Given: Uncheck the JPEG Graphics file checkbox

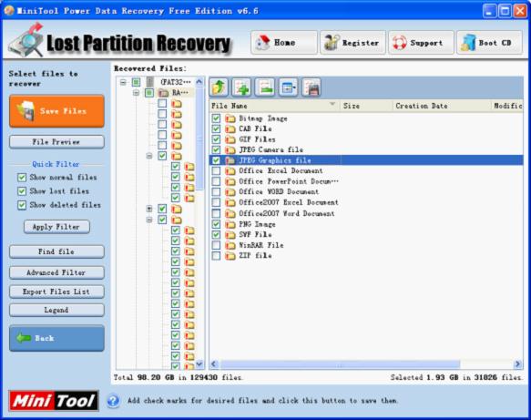Looking at the screenshot, I should 216,160.
